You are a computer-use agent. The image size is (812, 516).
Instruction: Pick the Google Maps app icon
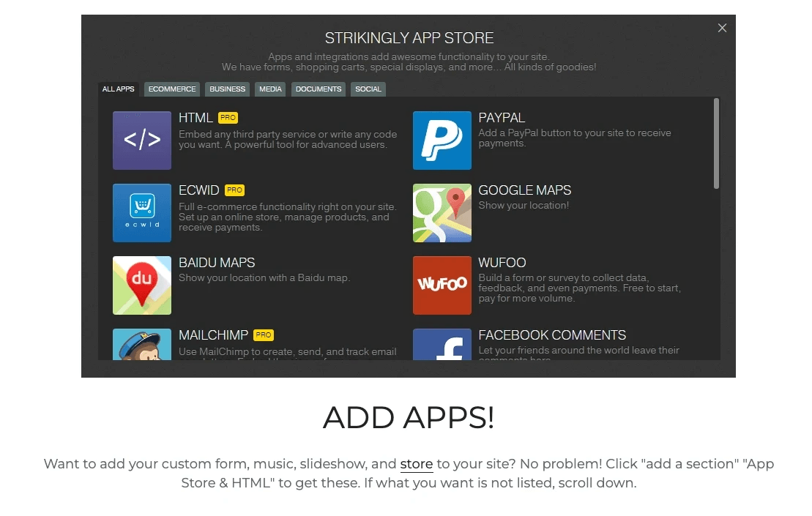coord(442,213)
